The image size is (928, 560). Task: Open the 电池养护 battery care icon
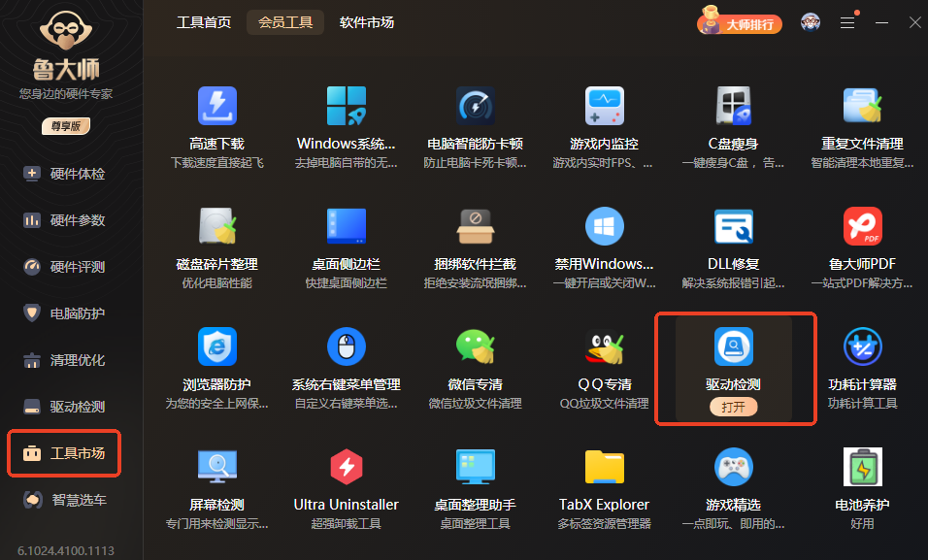(x=862, y=468)
